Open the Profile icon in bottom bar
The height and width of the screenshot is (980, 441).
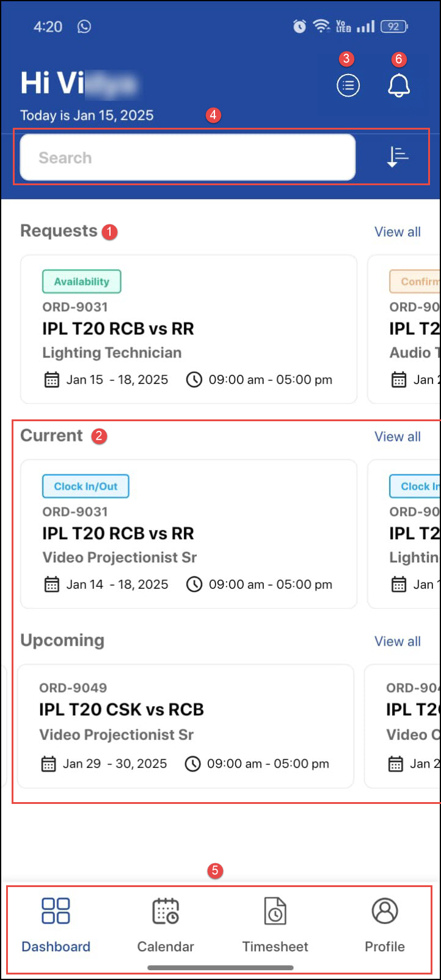point(385,910)
